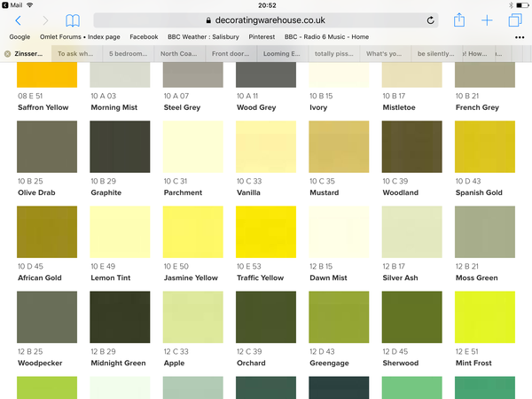Select the Parchment swatch
Screen dimensions: 532x399
tap(193, 146)
